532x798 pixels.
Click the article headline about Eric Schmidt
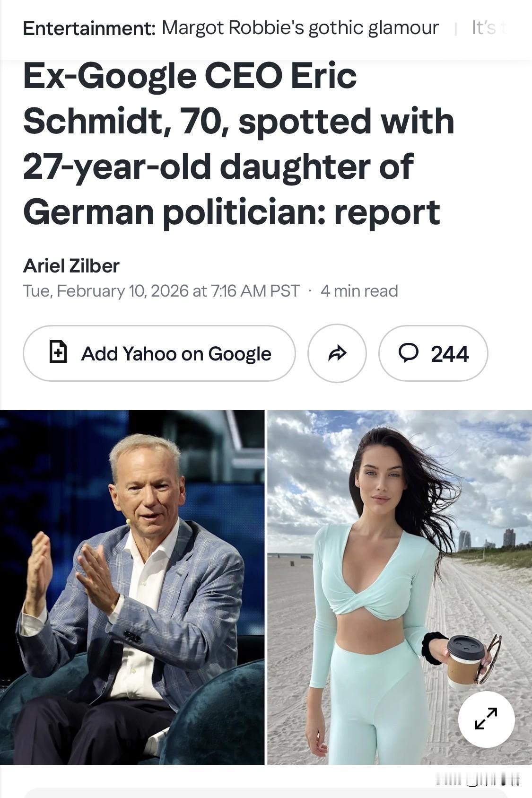(x=239, y=143)
